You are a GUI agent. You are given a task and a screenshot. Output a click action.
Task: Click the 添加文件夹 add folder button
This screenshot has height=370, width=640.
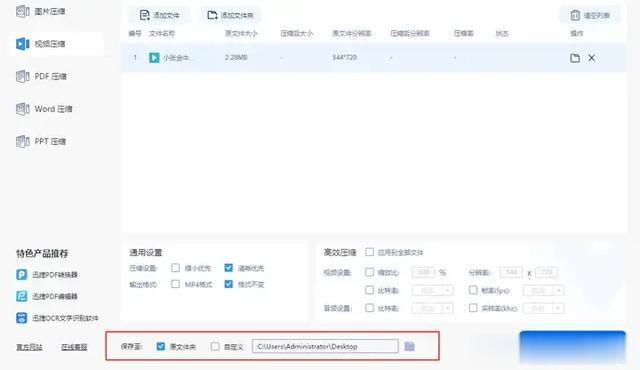pyautogui.click(x=230, y=16)
